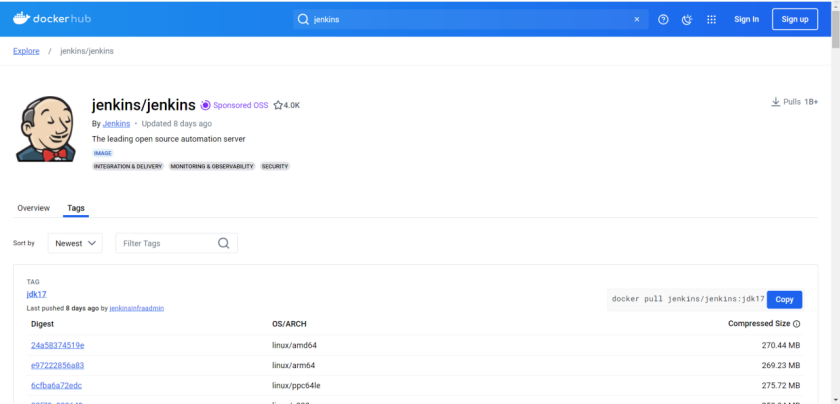Screen dimensions: 840x404
Task: Clear the jenkins search text
Action: click(x=636, y=19)
